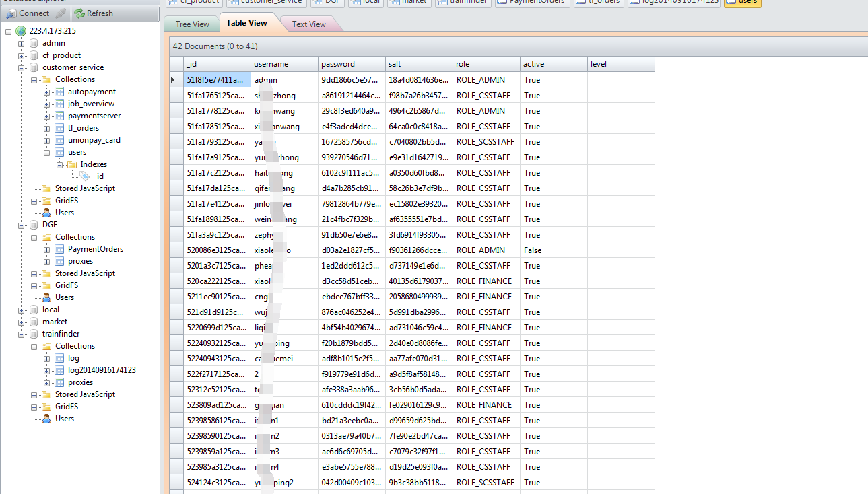Select the paymentserver collection icon
The width and height of the screenshot is (868, 494).
[59, 116]
